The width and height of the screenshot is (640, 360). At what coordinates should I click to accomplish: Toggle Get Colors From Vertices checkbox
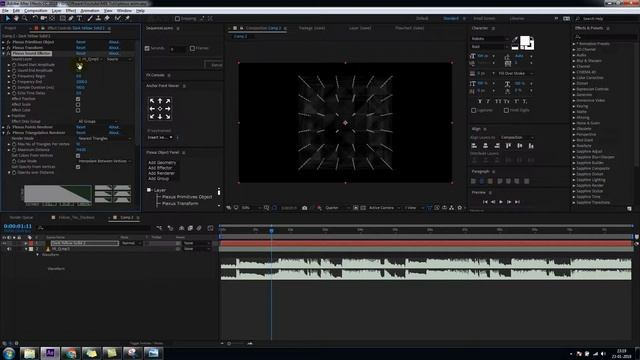point(78,156)
